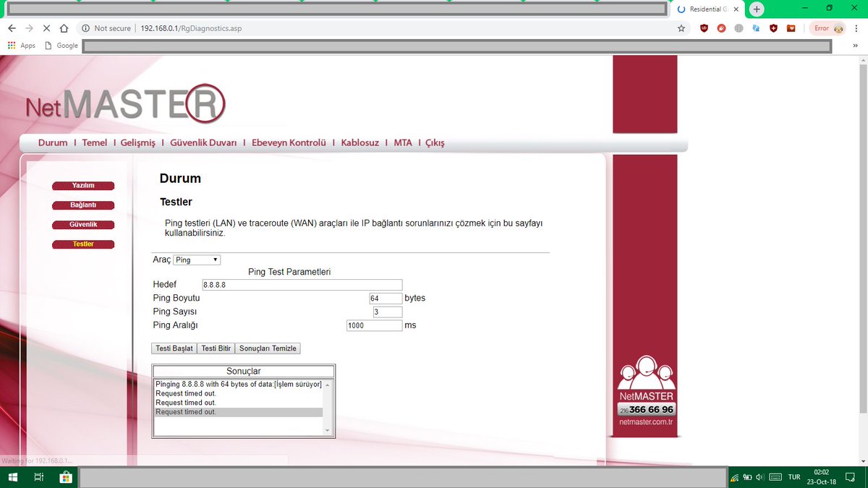Open the Ebeveyn Kontrolü menu

(x=289, y=142)
